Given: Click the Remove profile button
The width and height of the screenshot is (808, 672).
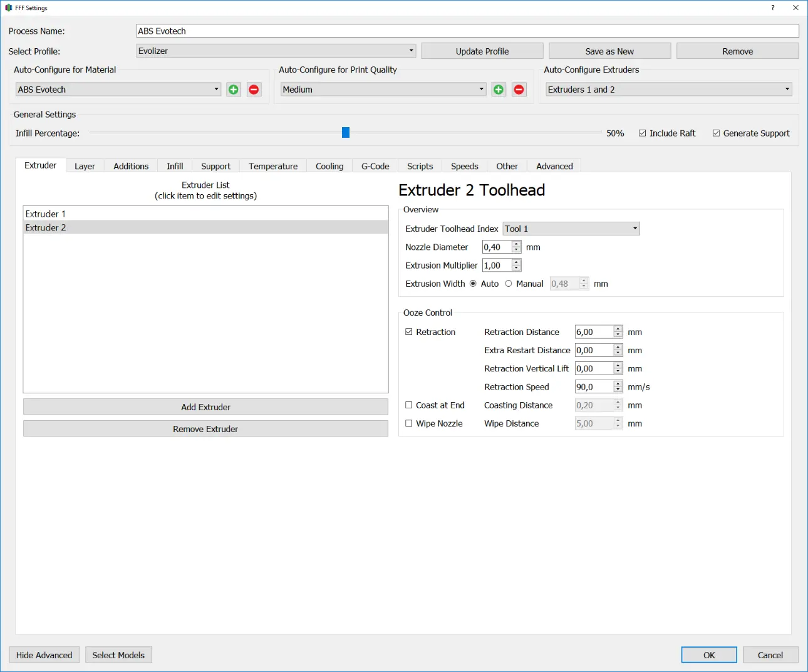Looking at the screenshot, I should (x=737, y=51).
